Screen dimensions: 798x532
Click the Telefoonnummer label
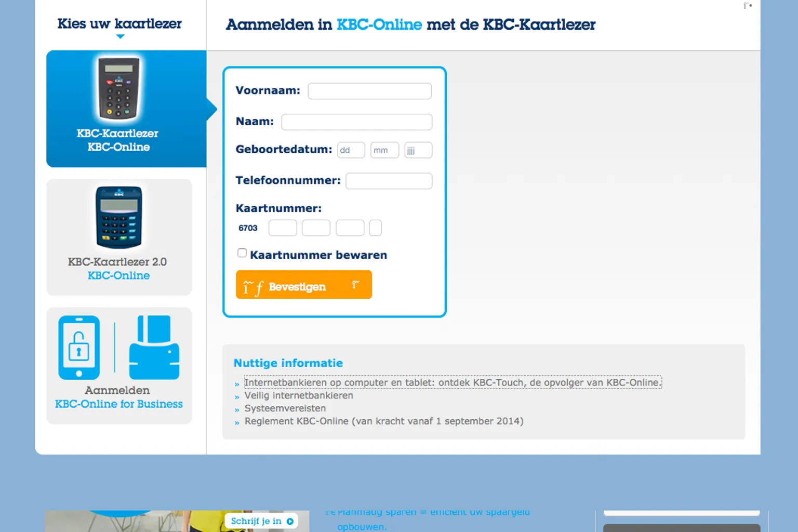click(288, 180)
